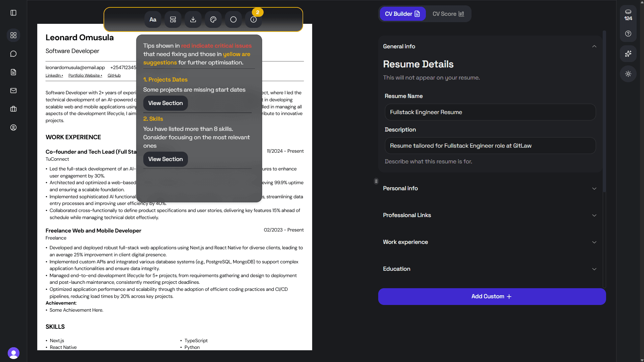Screen dimensions: 644x362
Task: Click the jobs briefcase icon
Action: (13, 109)
